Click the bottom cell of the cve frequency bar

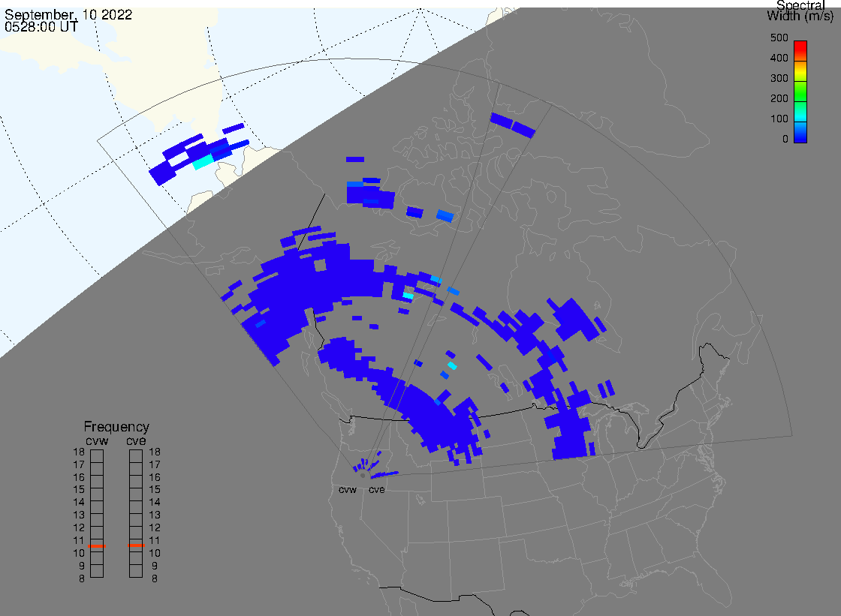point(136,571)
